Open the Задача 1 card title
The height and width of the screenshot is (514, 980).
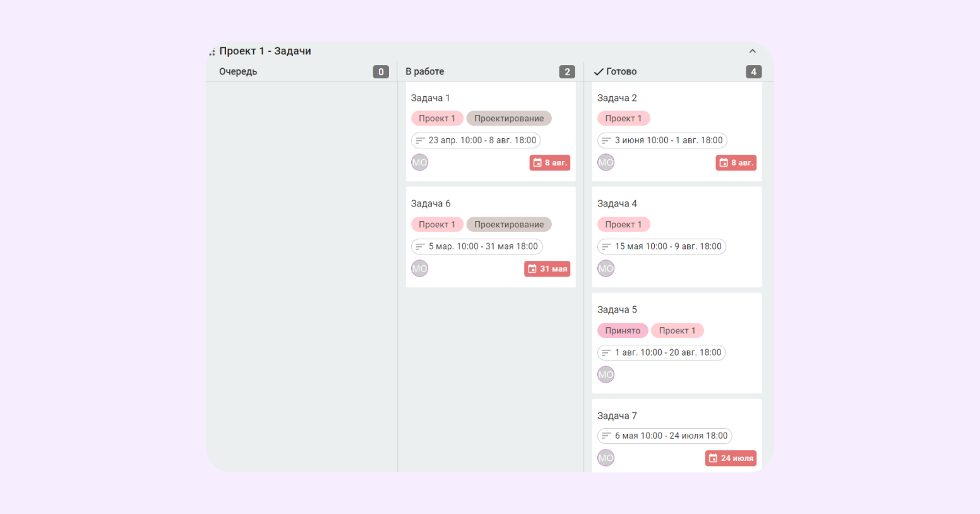tap(431, 98)
